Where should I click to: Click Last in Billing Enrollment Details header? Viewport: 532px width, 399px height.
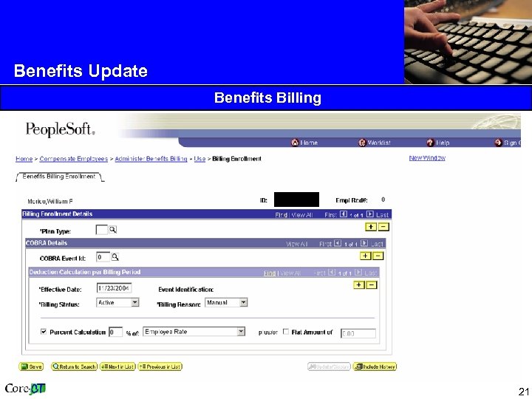pyautogui.click(x=382, y=215)
